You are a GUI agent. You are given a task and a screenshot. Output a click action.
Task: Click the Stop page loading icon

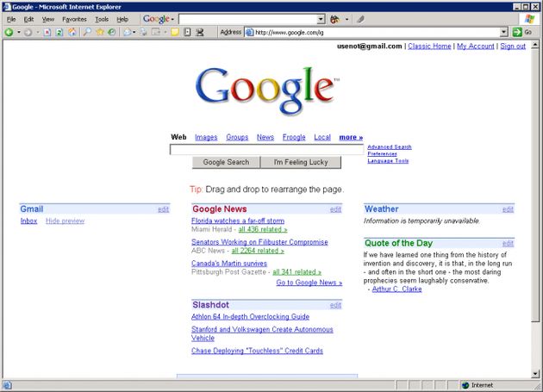coord(47,32)
